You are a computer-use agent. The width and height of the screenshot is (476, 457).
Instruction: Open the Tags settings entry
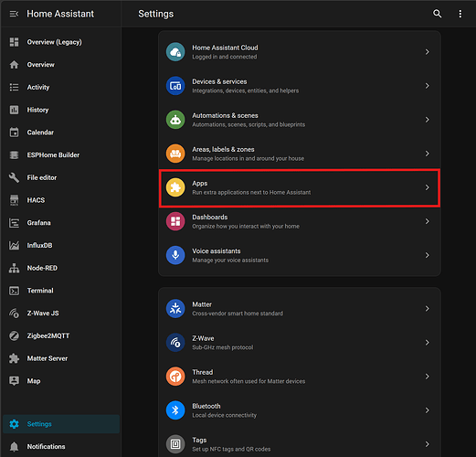pos(300,444)
